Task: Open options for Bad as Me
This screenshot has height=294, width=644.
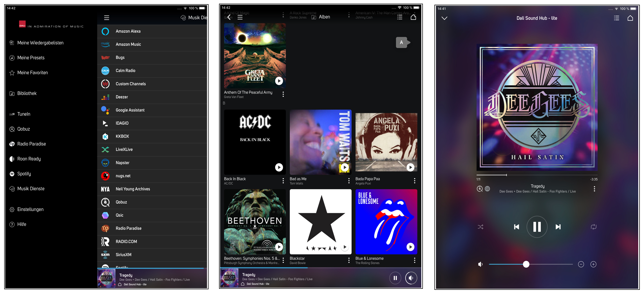Action: [349, 181]
